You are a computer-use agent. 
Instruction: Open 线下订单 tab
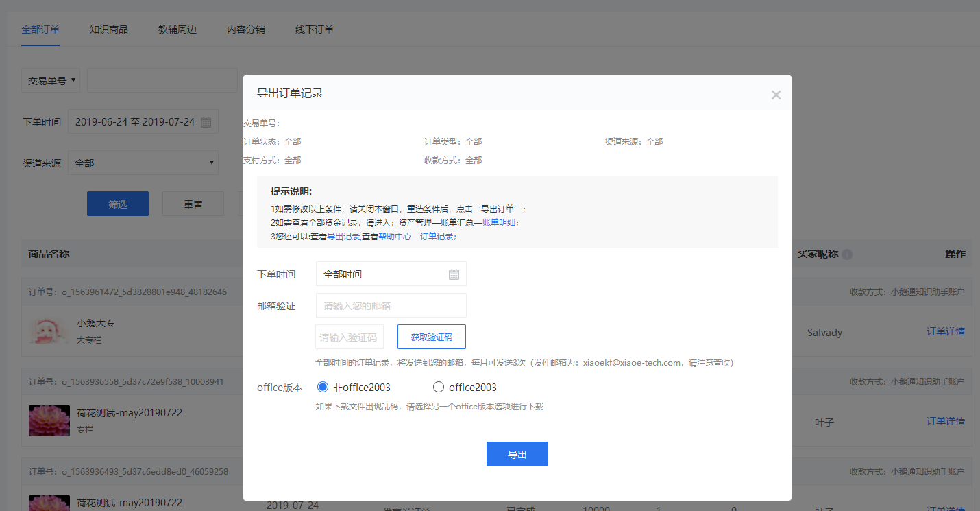315,29
